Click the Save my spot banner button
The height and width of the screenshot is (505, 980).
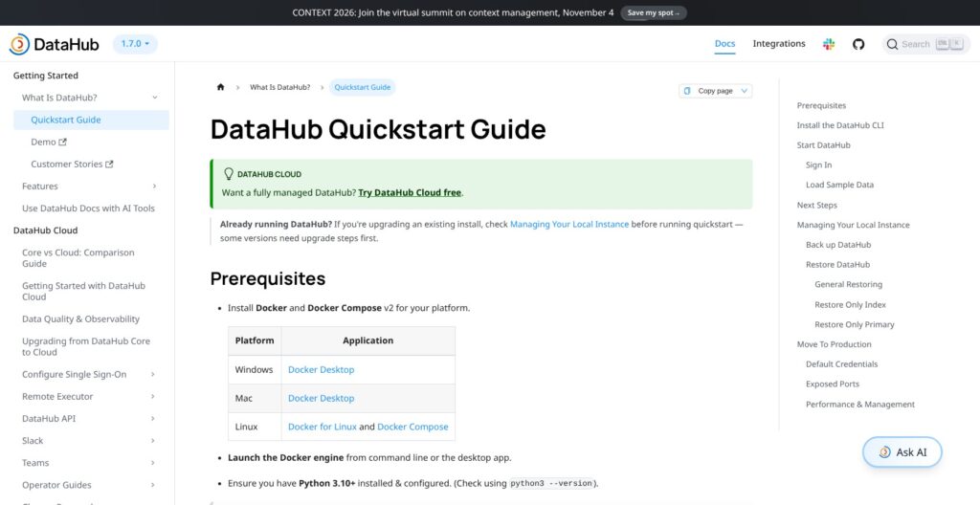[653, 12]
